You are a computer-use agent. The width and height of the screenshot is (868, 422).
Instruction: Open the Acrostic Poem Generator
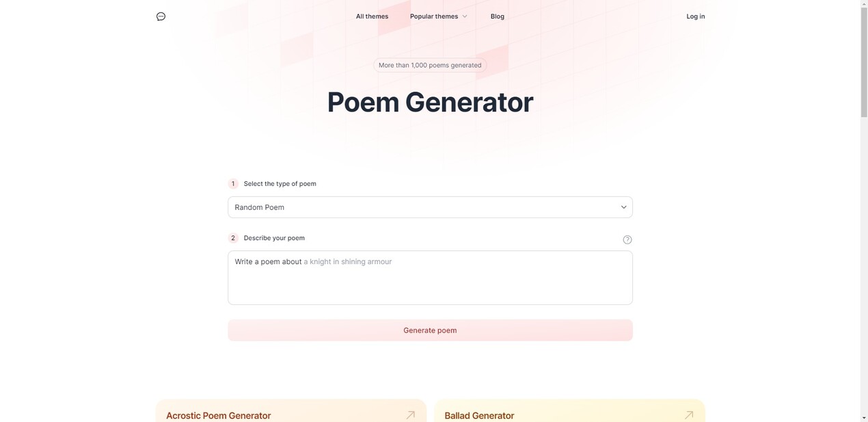[218, 415]
